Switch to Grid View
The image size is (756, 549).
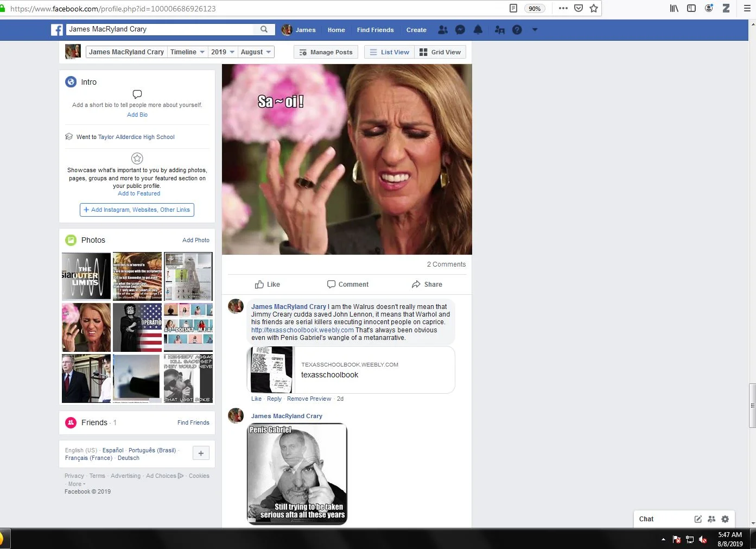point(440,52)
